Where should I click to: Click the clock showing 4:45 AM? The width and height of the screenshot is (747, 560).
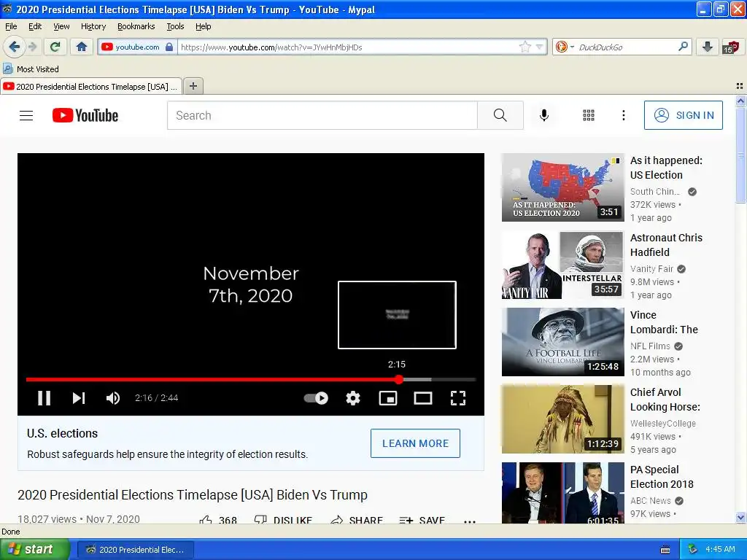click(720, 550)
